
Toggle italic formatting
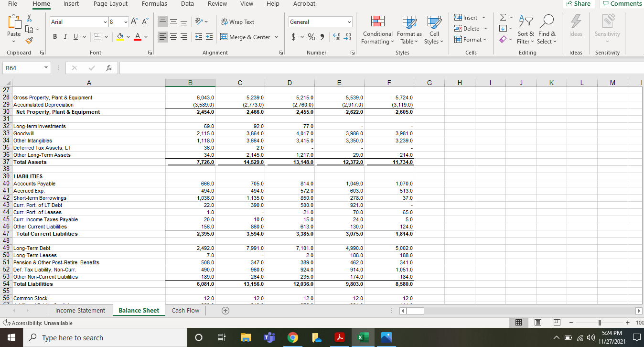click(x=65, y=36)
